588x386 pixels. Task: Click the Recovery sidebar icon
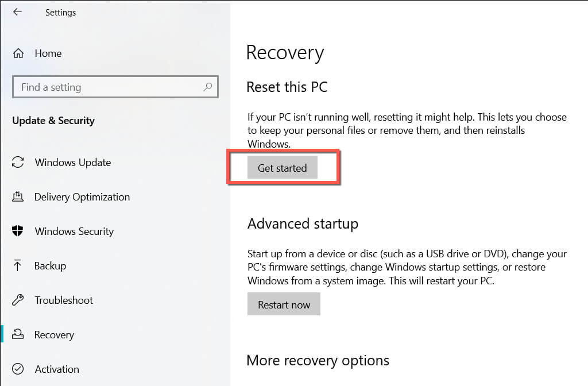pyautogui.click(x=18, y=335)
